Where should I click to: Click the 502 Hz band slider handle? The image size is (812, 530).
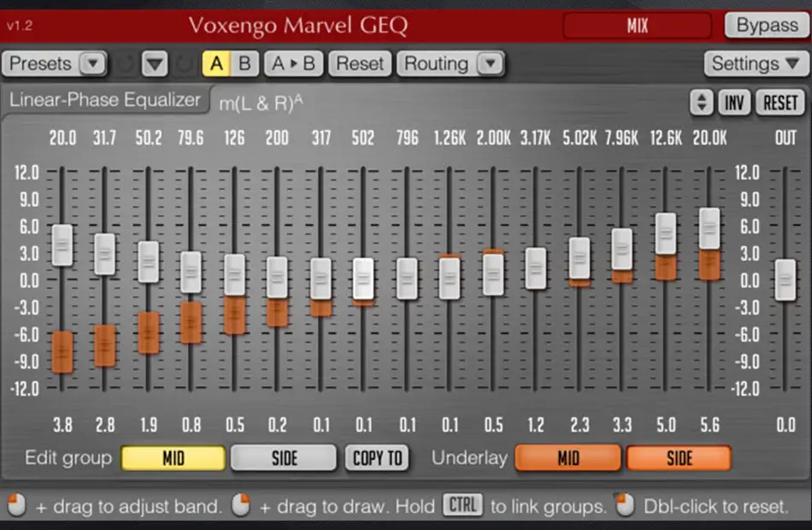pos(363,278)
